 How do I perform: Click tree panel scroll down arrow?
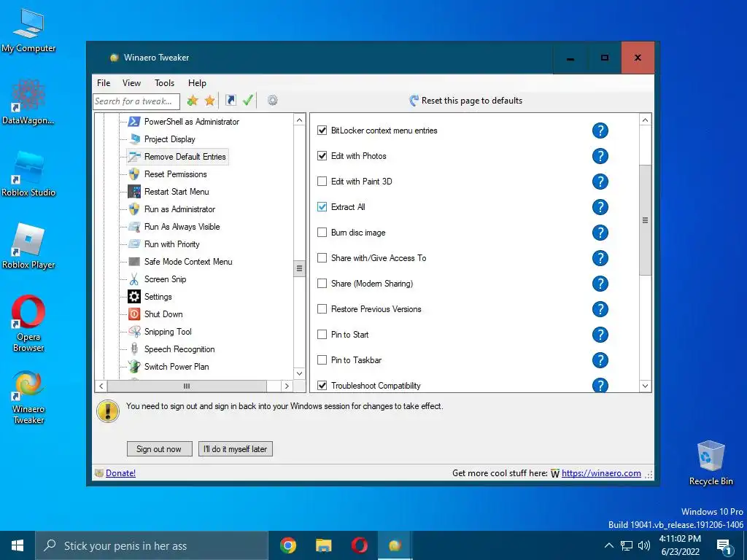299,373
